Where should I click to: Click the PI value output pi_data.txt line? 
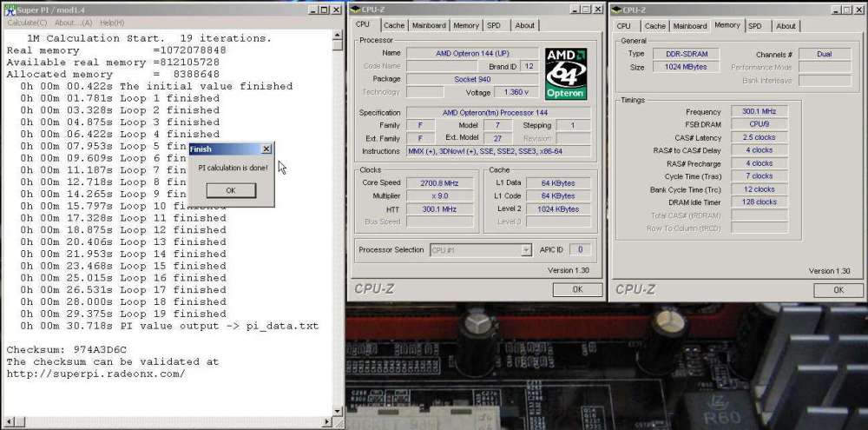(169, 326)
